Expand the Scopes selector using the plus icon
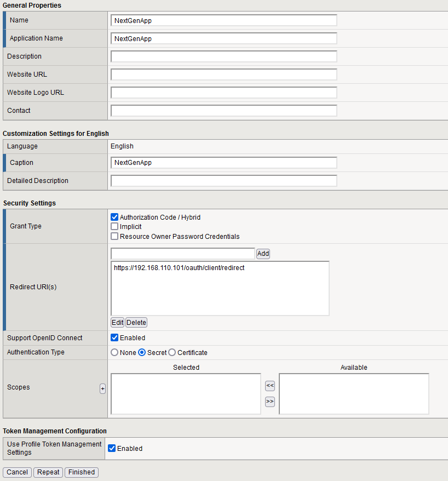This screenshot has width=448, height=481. coord(102,388)
